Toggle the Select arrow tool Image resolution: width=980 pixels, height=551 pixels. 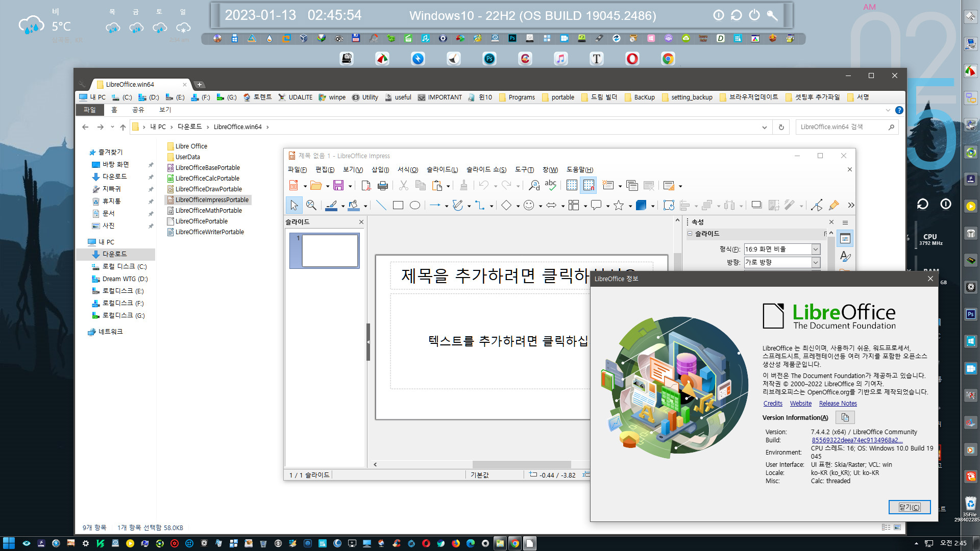tap(294, 205)
